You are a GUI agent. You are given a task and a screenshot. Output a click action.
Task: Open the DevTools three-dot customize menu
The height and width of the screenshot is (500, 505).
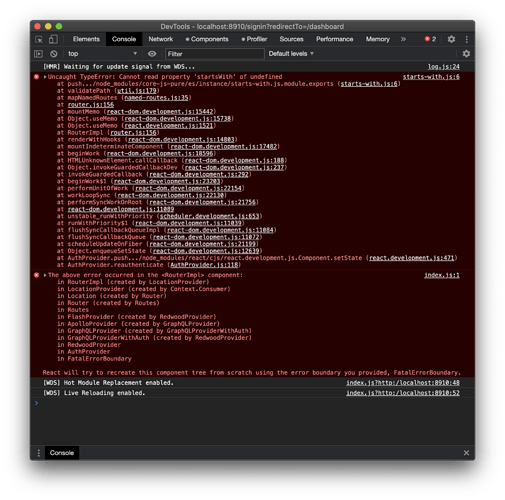(467, 39)
